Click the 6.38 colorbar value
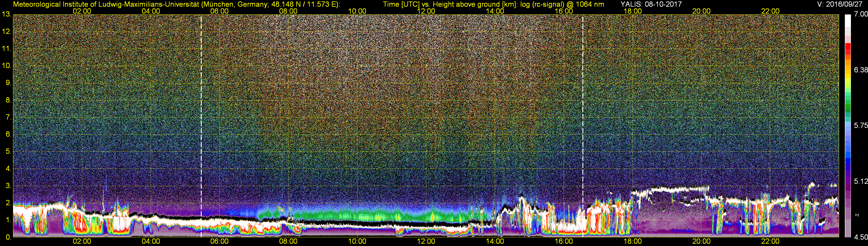 (860, 70)
